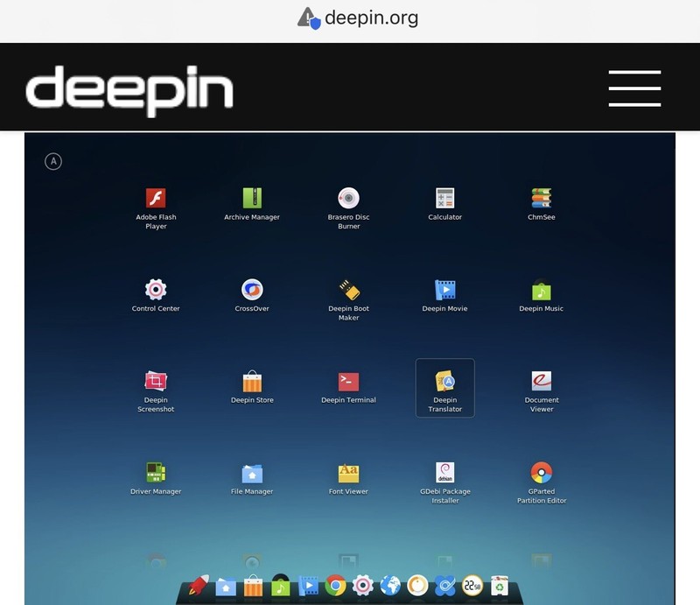Open File Manager in launcher grid
700x605 pixels.
252,478
